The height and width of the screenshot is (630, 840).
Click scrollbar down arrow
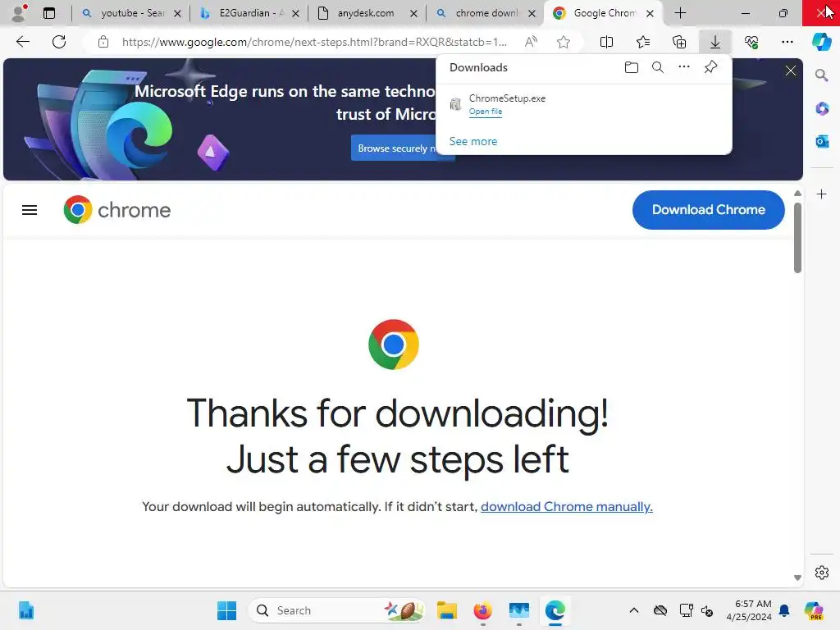point(797,577)
